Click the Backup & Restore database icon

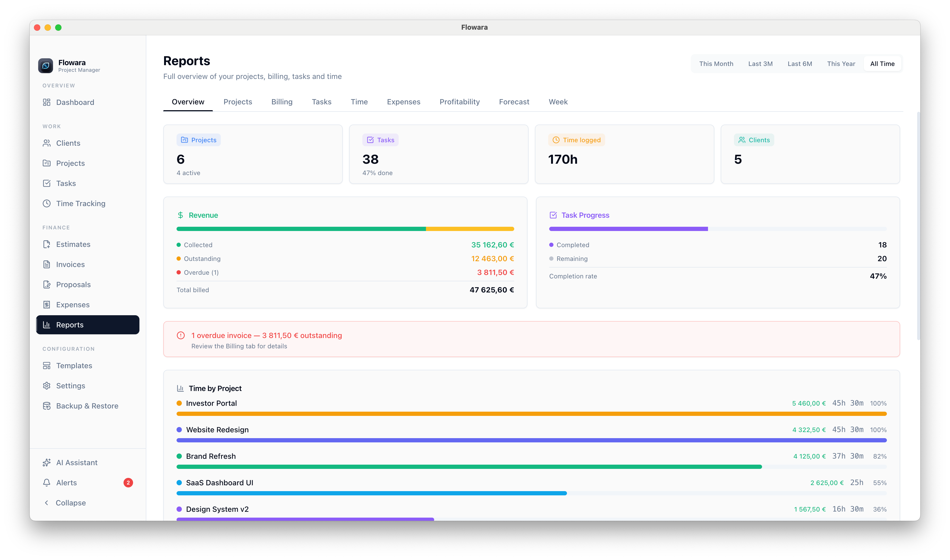point(46,406)
